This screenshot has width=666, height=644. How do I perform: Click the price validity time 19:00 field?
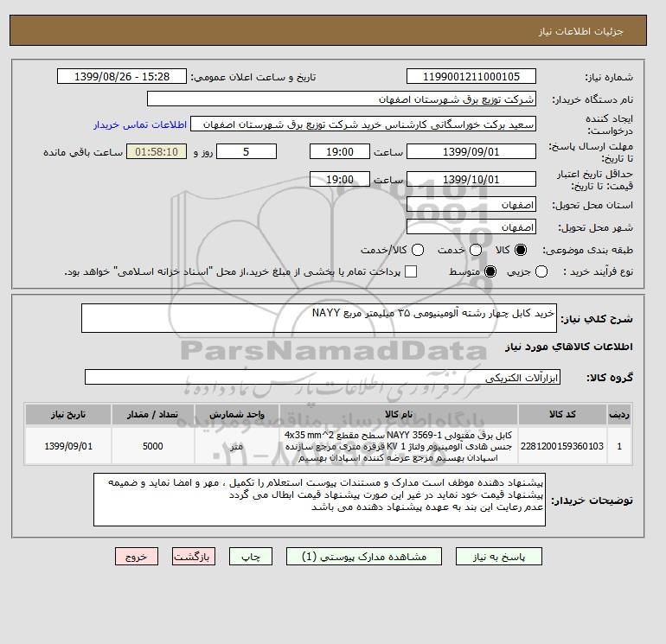340,179
